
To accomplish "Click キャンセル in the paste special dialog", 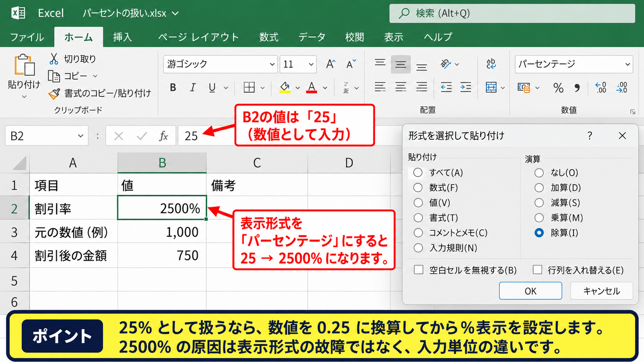I will coord(602,291).
